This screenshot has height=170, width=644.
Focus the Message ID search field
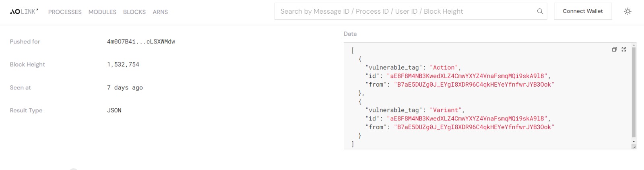(407, 11)
